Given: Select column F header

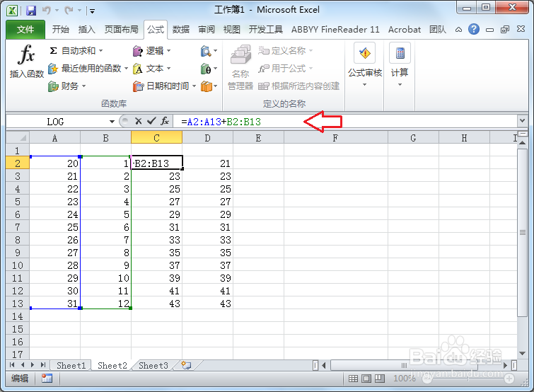Looking at the screenshot, I should pyautogui.click(x=335, y=138).
